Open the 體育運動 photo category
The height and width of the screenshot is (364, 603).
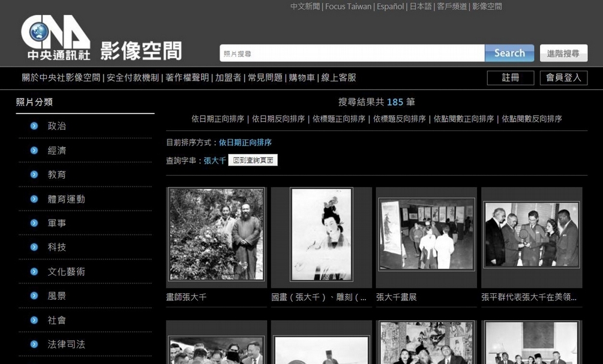point(66,198)
